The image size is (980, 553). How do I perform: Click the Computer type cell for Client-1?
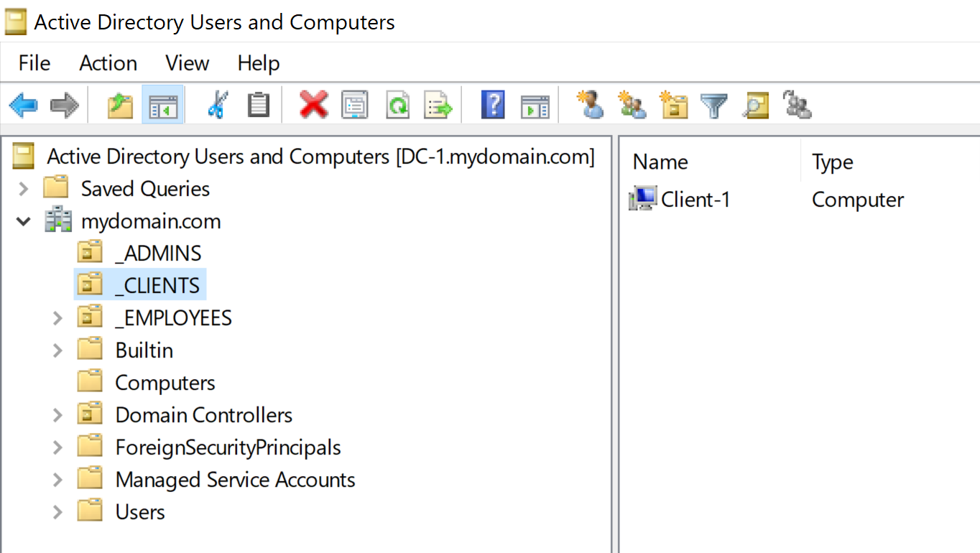click(x=857, y=199)
